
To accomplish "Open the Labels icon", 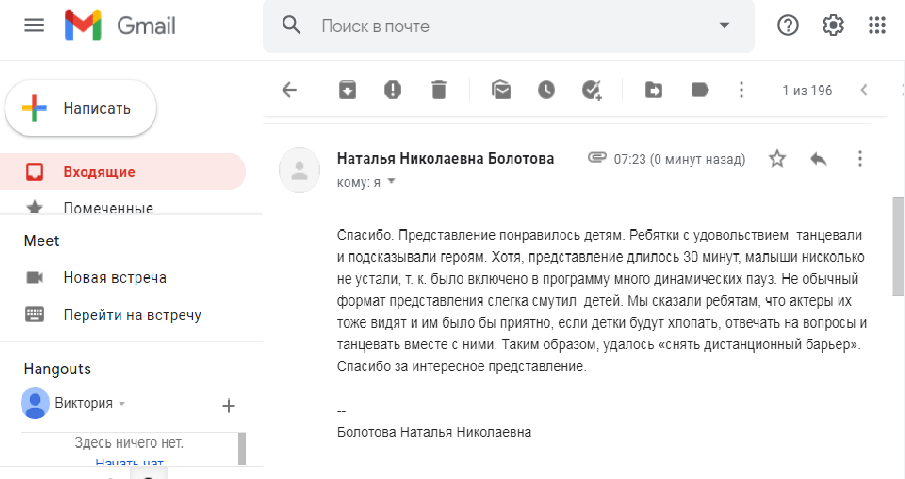I will tap(700, 90).
